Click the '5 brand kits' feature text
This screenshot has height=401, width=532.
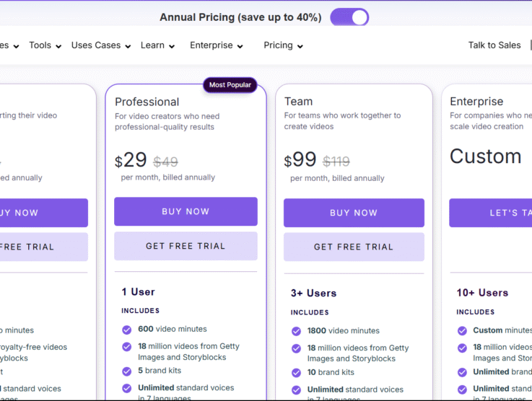click(x=160, y=371)
